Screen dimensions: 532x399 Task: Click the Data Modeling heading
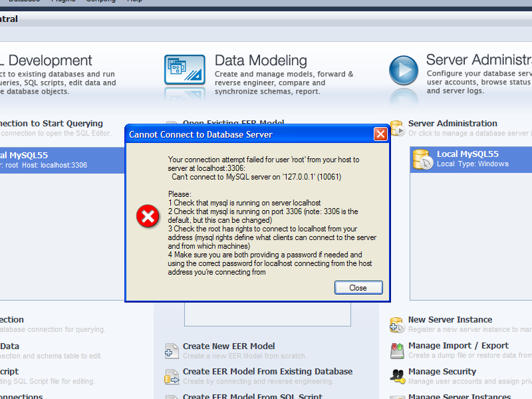click(261, 61)
